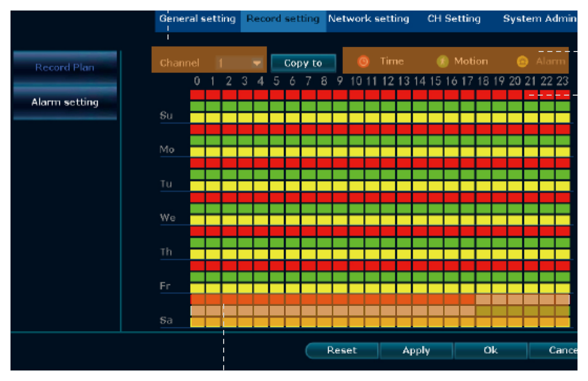Select the Alarm recording icon
Image resolution: width=588 pixels, height=381 pixels.
[522, 61]
